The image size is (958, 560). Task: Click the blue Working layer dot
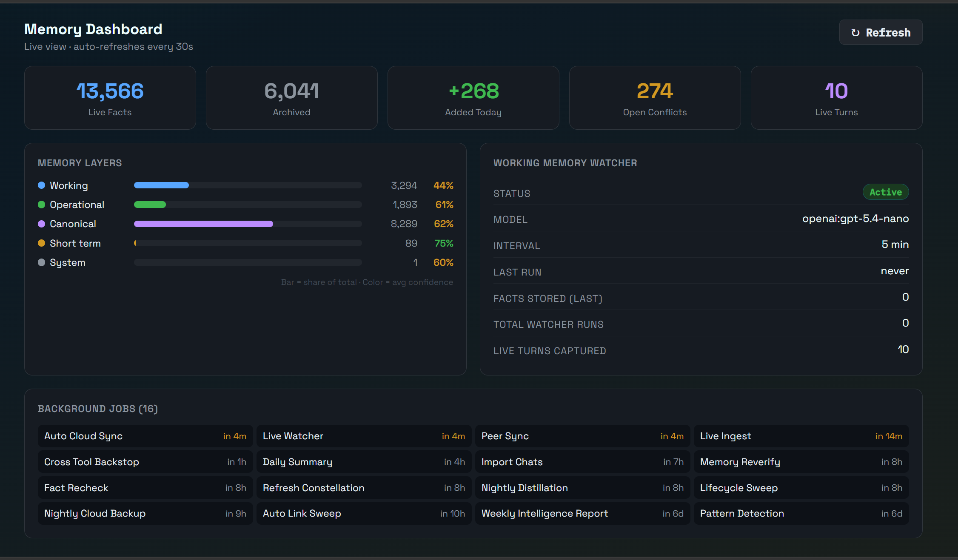[41, 185]
